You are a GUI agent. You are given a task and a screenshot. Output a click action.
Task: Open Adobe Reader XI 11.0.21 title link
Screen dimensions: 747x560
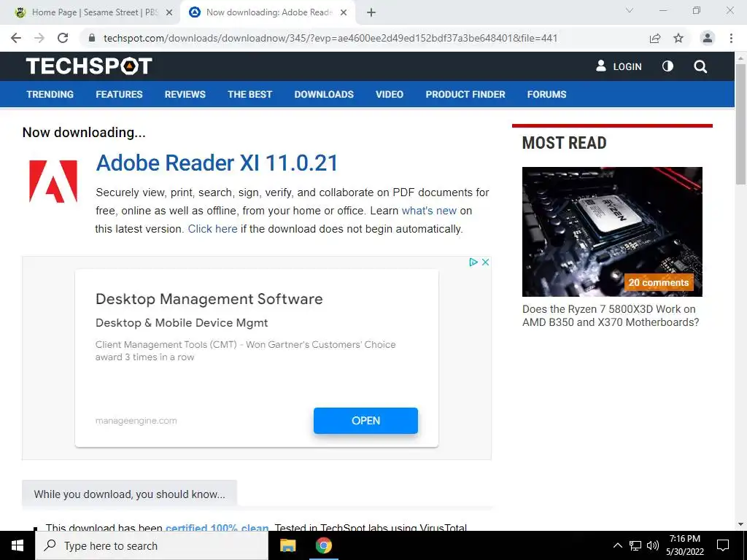217,163
